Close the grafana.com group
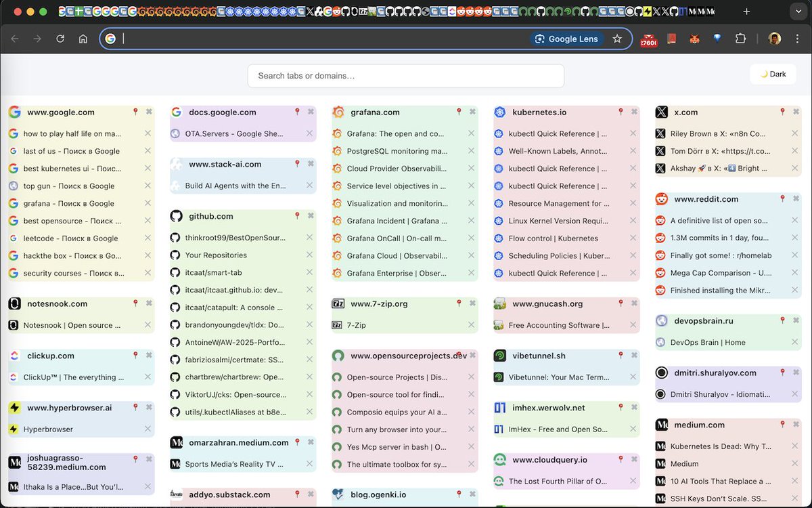The image size is (812, 508). click(x=472, y=112)
